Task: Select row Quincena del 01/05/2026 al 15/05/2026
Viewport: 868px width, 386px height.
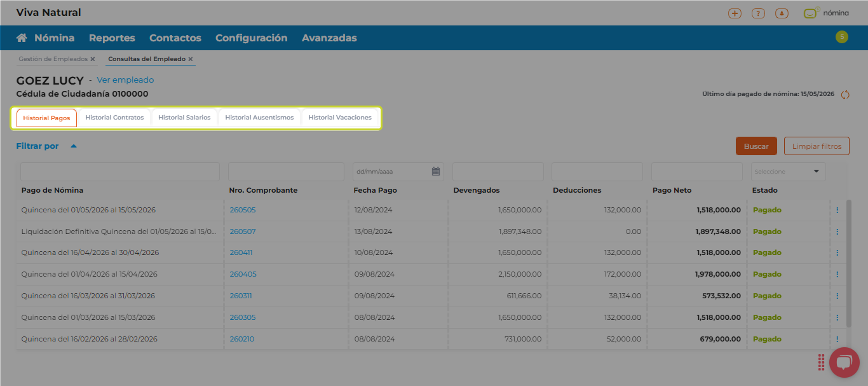Action: [x=88, y=210]
